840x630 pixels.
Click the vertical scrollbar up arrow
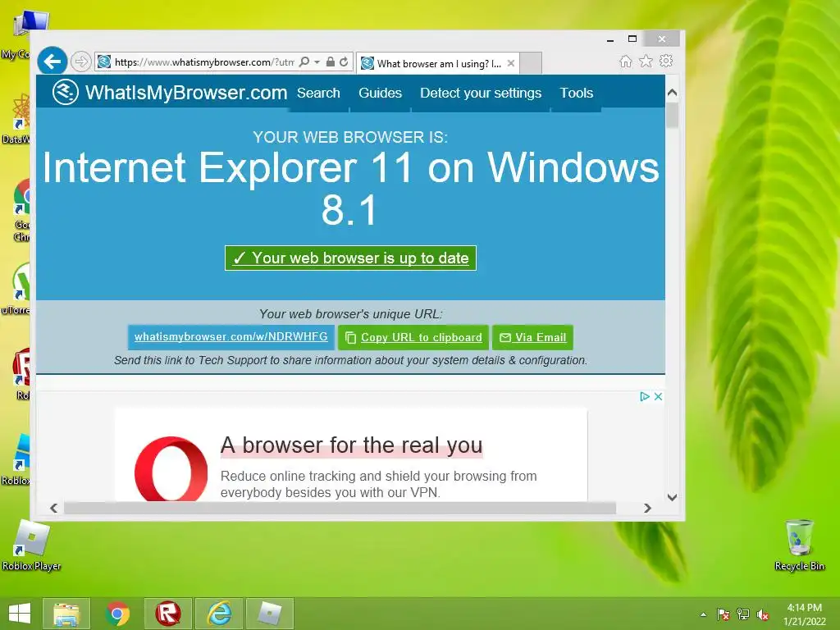click(x=673, y=93)
